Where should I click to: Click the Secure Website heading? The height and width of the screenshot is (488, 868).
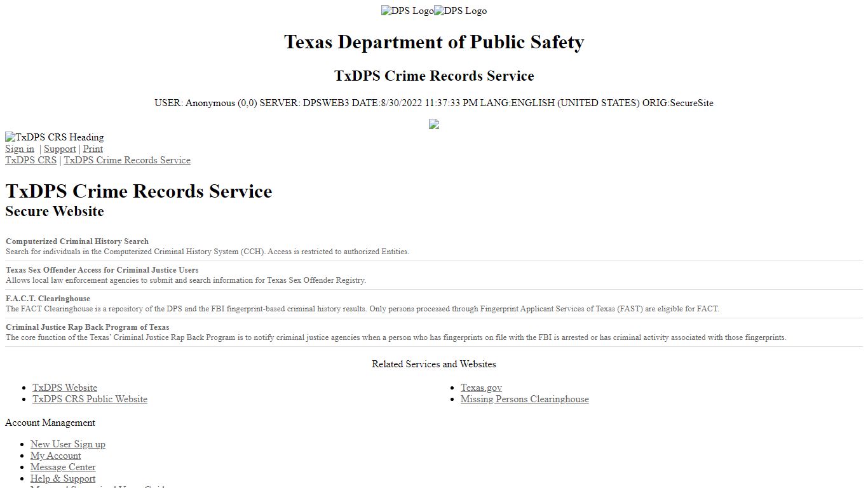(x=55, y=211)
